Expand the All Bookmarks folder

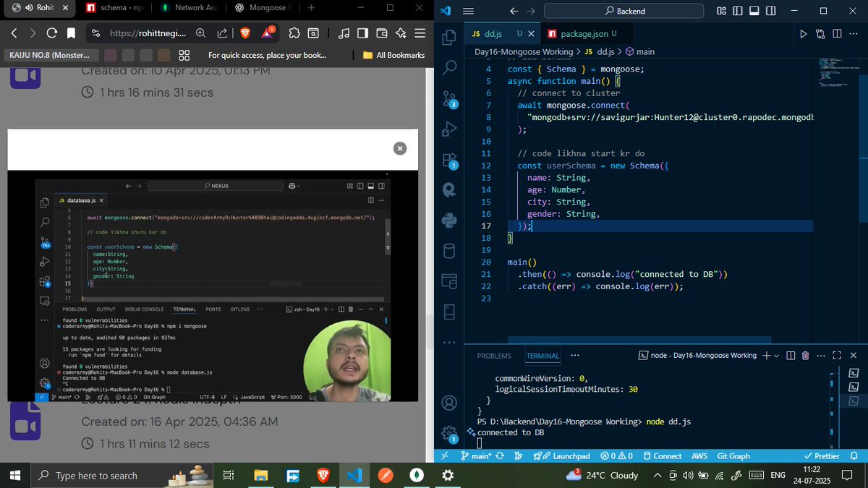coord(393,55)
